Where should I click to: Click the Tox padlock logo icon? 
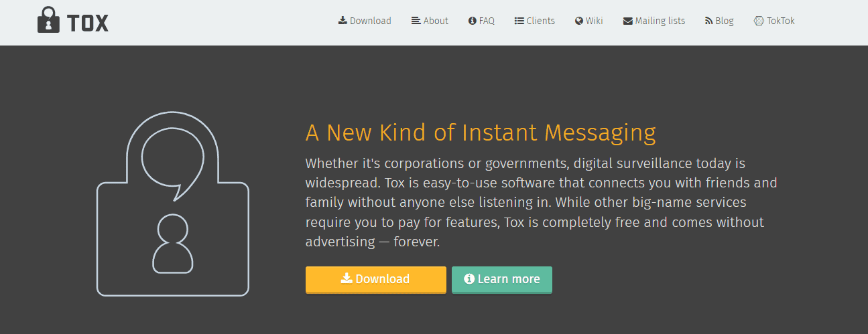tap(48, 20)
